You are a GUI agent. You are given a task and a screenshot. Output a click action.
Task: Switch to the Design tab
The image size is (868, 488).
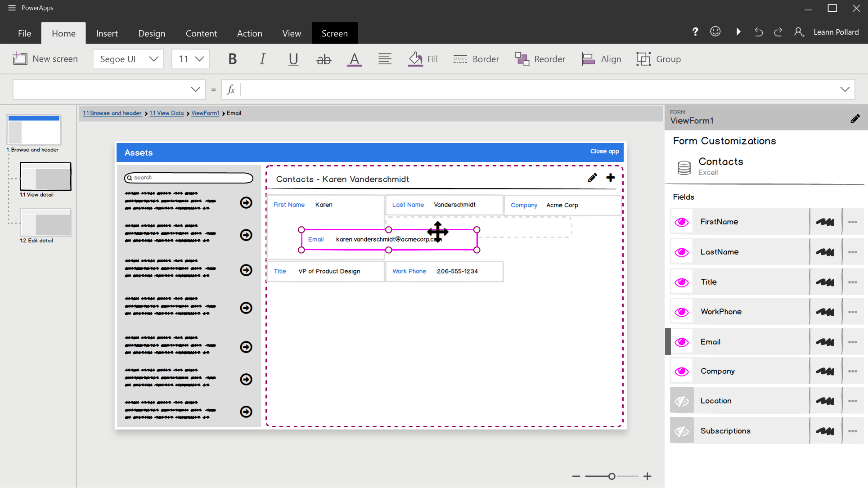click(x=152, y=33)
